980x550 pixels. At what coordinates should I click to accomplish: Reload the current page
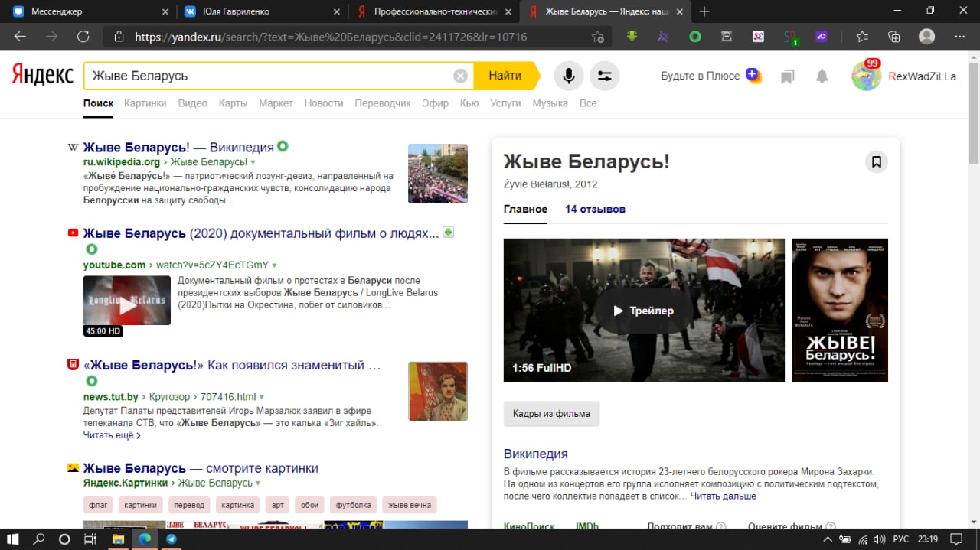pyautogui.click(x=83, y=36)
